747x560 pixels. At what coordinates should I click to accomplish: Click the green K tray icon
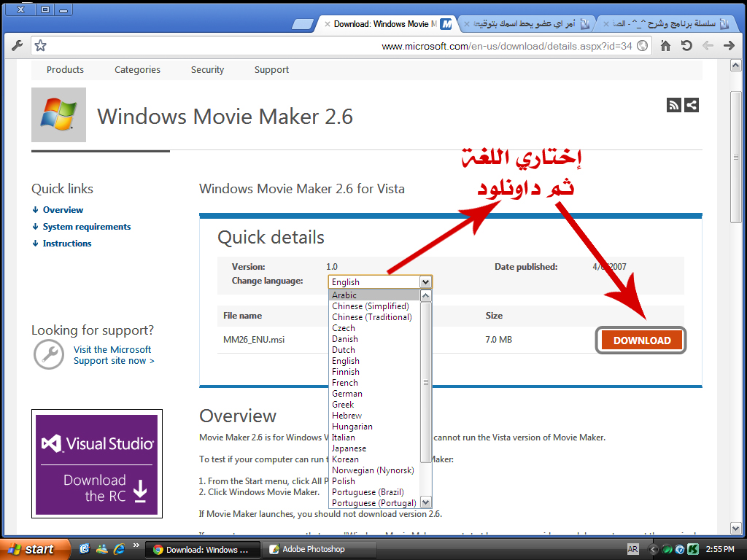click(x=693, y=549)
